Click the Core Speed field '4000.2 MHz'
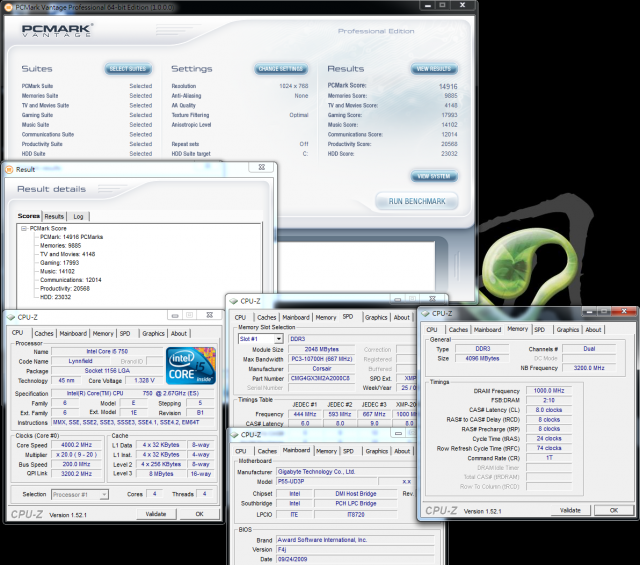Image resolution: width=640 pixels, height=565 pixels. [76, 445]
